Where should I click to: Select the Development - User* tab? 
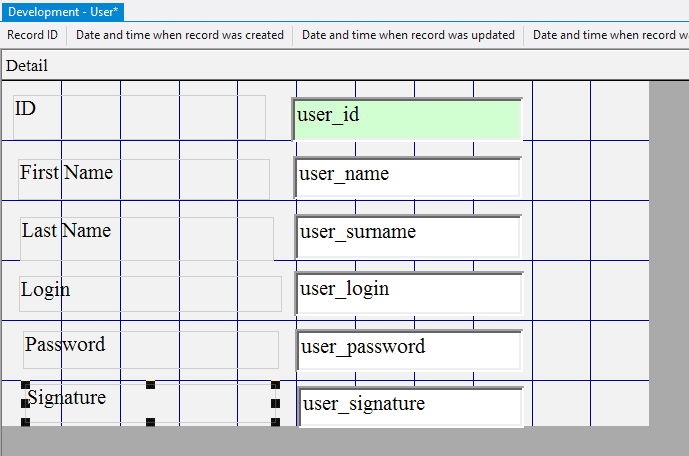(63, 10)
